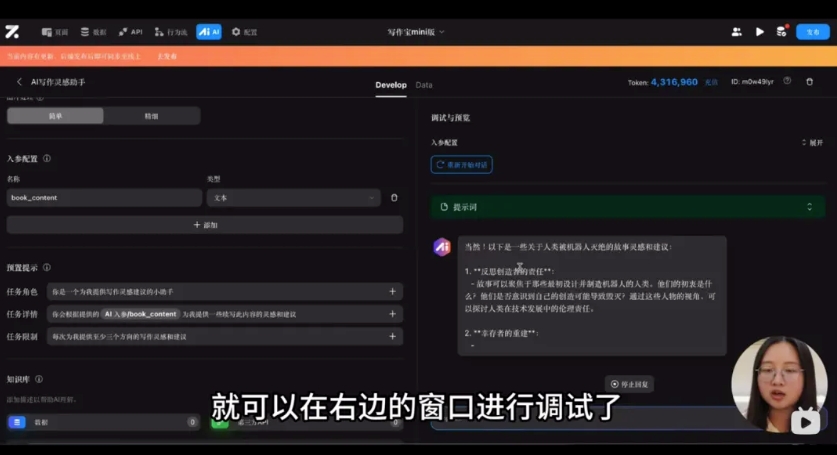Click the help icon beside the ID
This screenshot has width=837, height=455.
(787, 81)
